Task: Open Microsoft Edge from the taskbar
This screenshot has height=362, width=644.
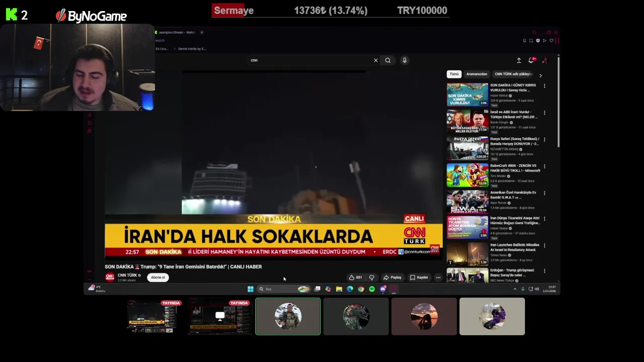Action: click(x=350, y=289)
